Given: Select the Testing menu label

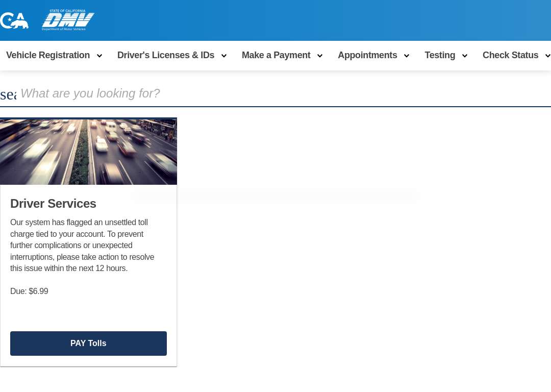Looking at the screenshot, I should coord(440,55).
